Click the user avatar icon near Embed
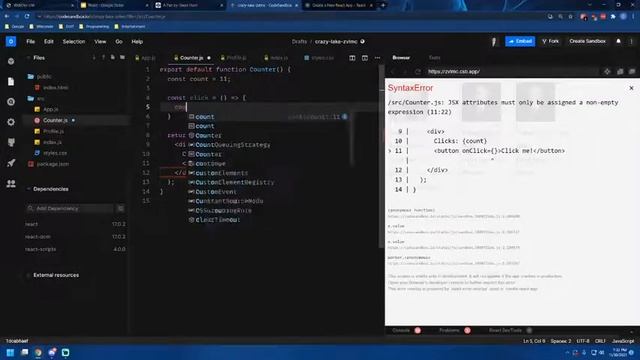 click(x=494, y=41)
